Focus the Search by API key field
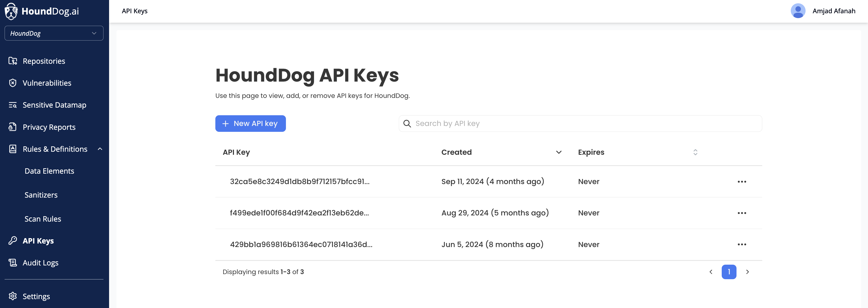 click(580, 124)
